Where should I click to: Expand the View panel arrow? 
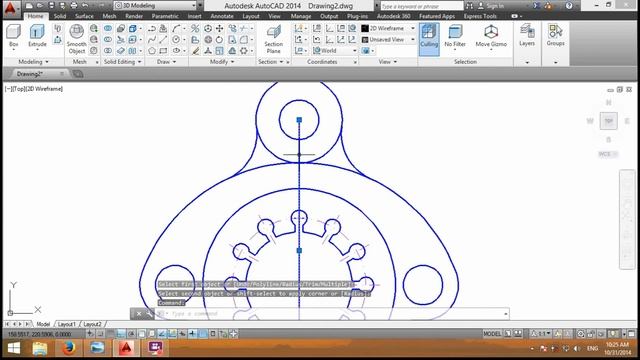coord(395,62)
